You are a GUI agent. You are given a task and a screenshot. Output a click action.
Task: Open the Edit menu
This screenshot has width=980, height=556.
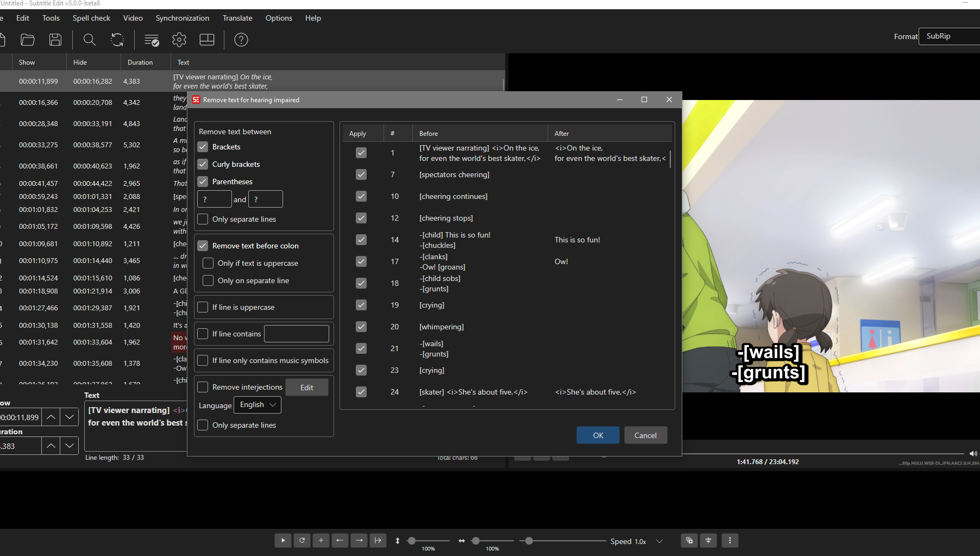pyautogui.click(x=23, y=18)
